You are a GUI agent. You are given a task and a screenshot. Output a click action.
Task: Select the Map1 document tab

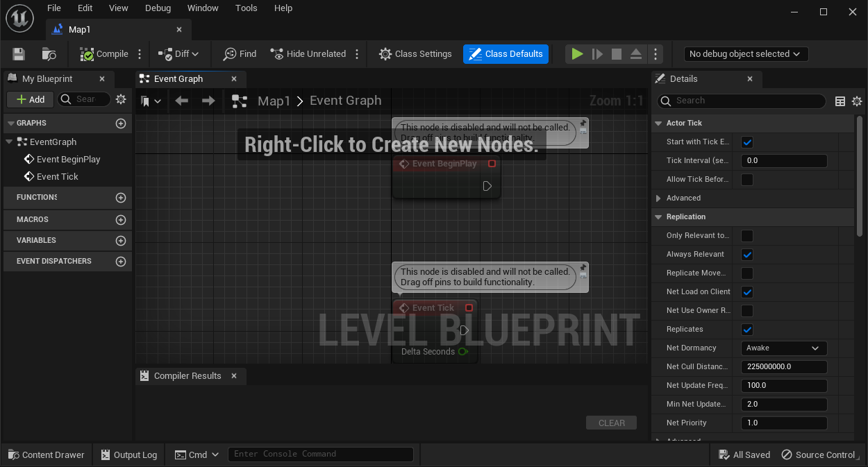(118, 30)
